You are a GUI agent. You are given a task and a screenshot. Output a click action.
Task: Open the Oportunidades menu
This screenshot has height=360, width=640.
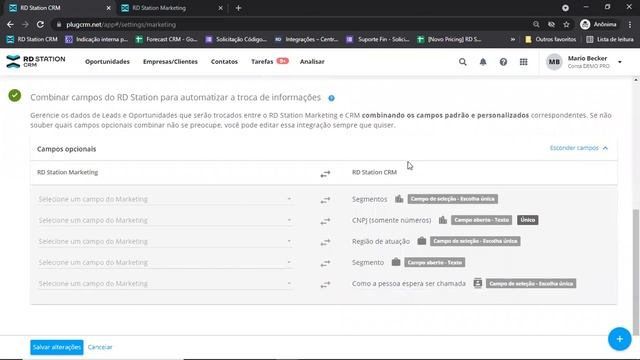click(107, 62)
